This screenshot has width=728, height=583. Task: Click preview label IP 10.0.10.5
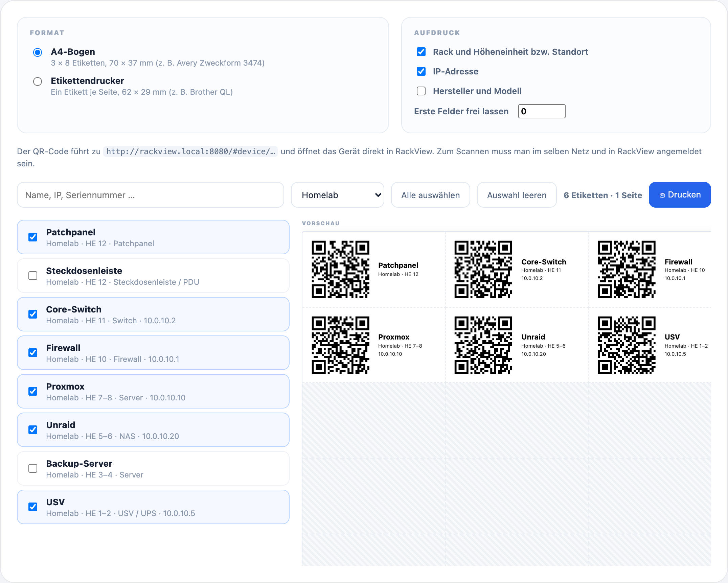coord(675,354)
